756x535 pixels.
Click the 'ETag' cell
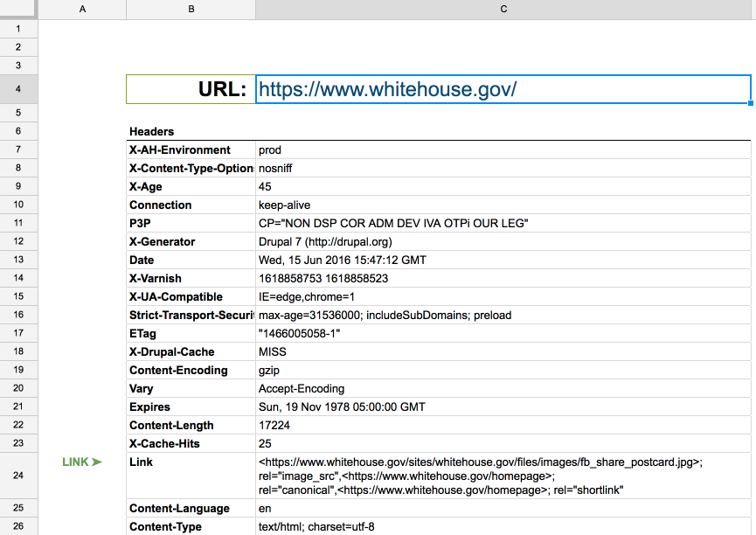click(191, 333)
